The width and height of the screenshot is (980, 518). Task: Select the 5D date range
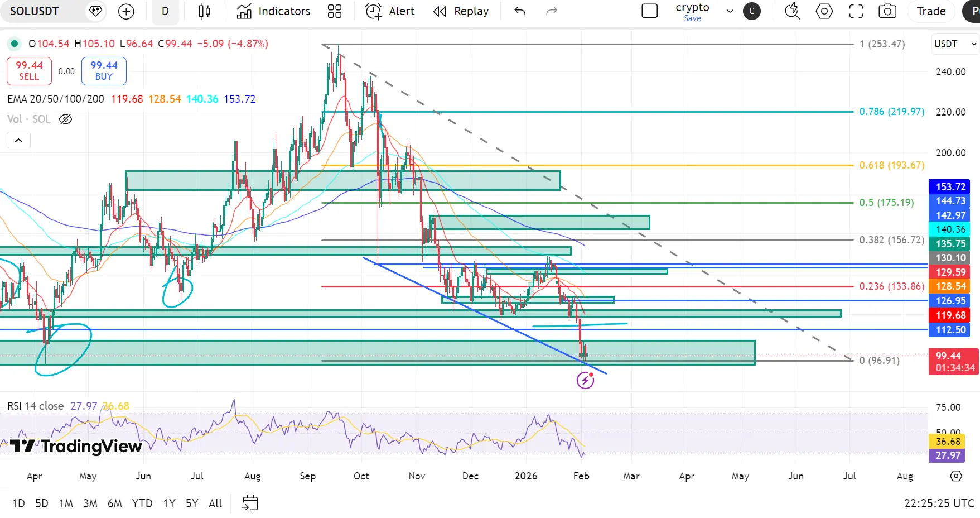[x=42, y=503]
